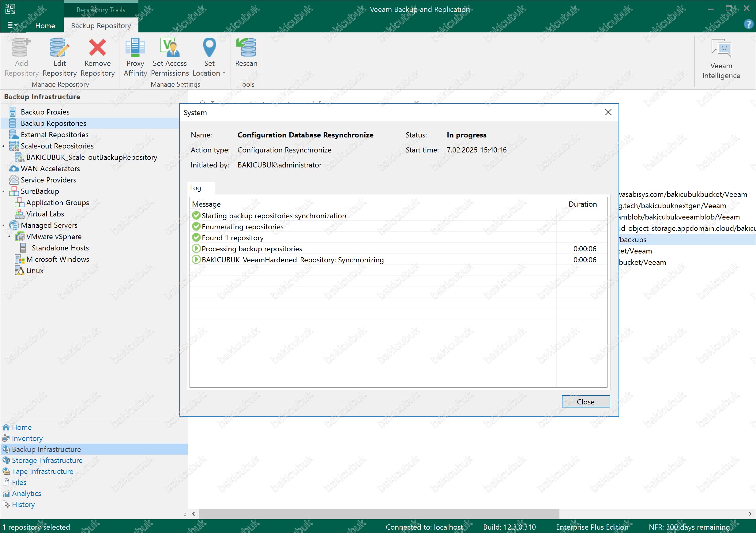Go to Tape Infrastructure view
756x533 pixels.
tap(43, 471)
